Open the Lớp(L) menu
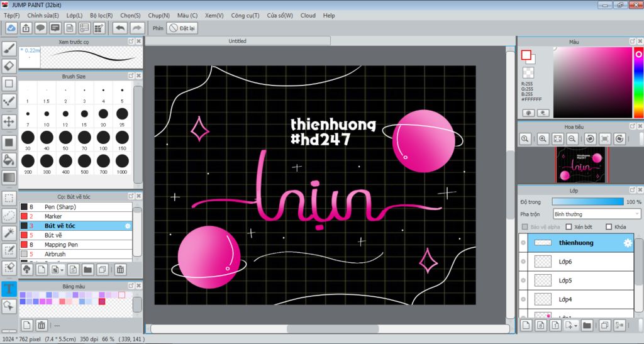Image resolution: width=644 pixels, height=344 pixels. [x=74, y=15]
